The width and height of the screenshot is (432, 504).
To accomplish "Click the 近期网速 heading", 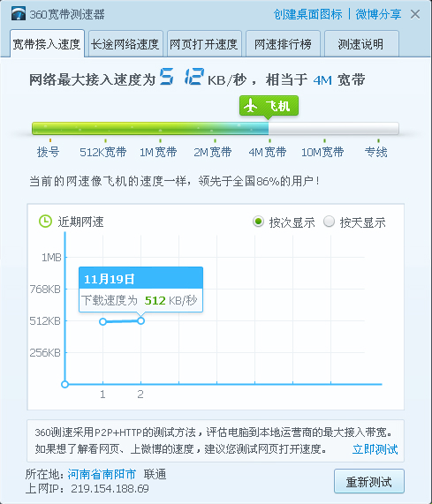I will point(80,222).
